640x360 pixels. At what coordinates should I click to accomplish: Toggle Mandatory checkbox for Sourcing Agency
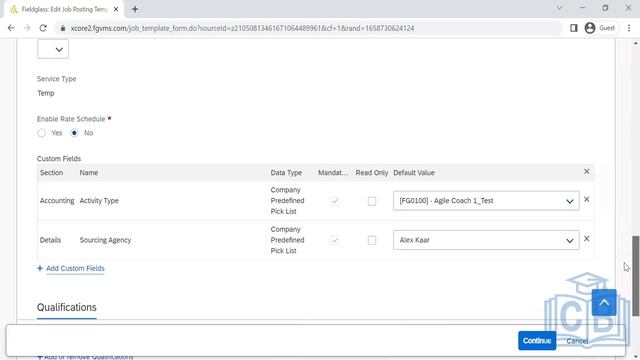tap(335, 240)
